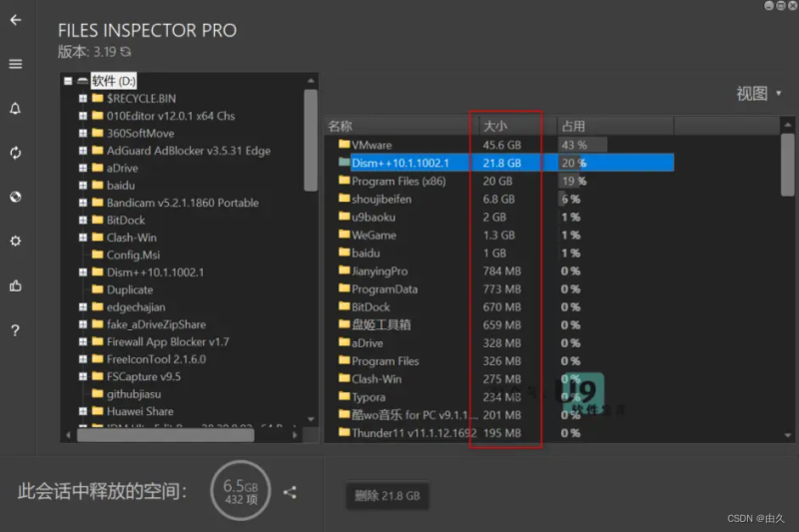
Task: Expand the BitDock tree node
Action: click(83, 220)
